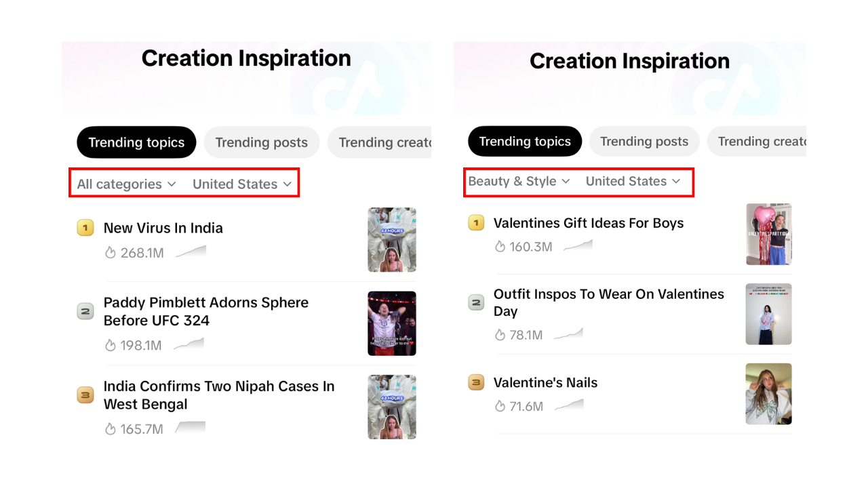Click the flame icon next to 268.1M
Viewport: 868px width, 488px height.
click(x=111, y=253)
